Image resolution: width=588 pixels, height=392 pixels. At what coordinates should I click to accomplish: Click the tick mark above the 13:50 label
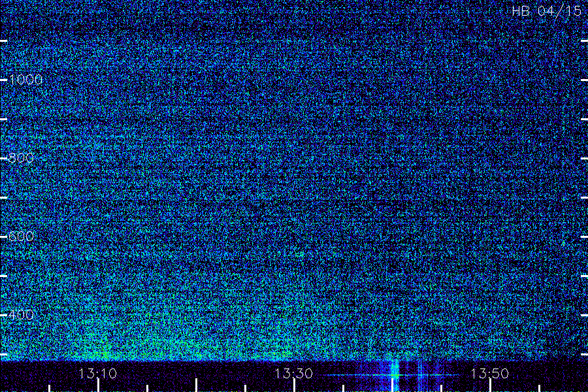click(490, 385)
